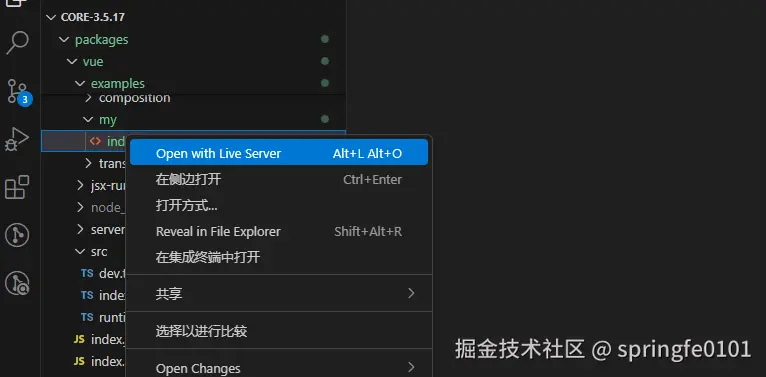Expand the server folder

pyautogui.click(x=80, y=230)
